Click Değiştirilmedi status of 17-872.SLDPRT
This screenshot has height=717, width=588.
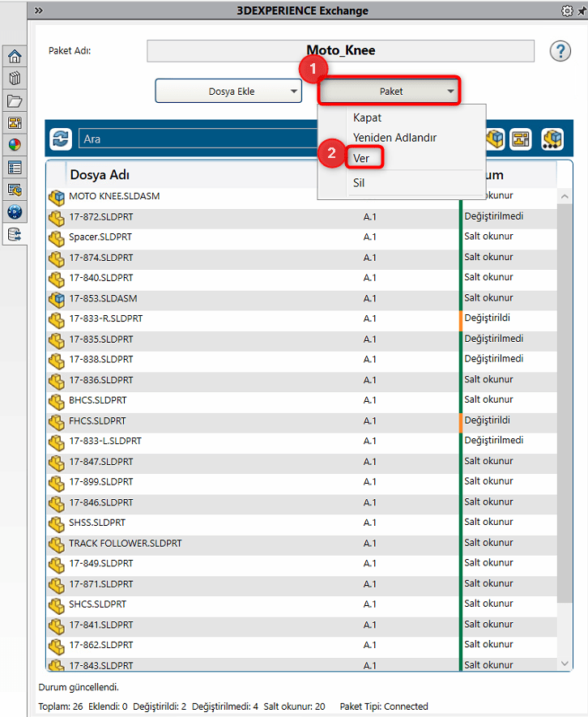coord(494,216)
